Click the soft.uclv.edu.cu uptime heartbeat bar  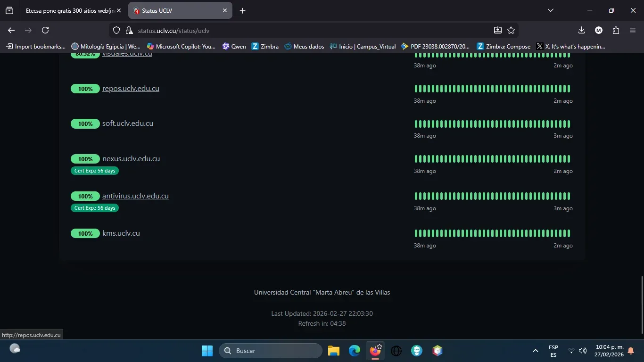pos(493,124)
